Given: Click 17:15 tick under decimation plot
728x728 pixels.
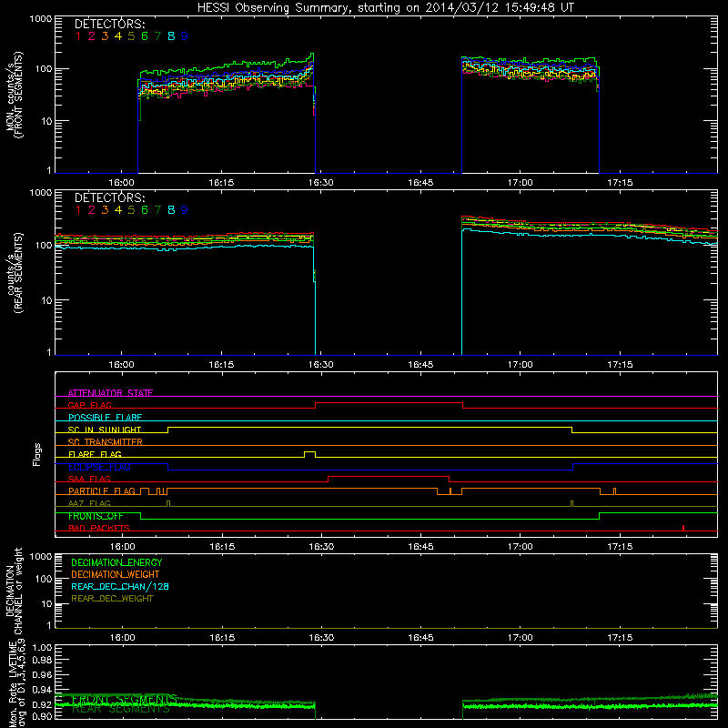Looking at the screenshot, I should (620, 638).
